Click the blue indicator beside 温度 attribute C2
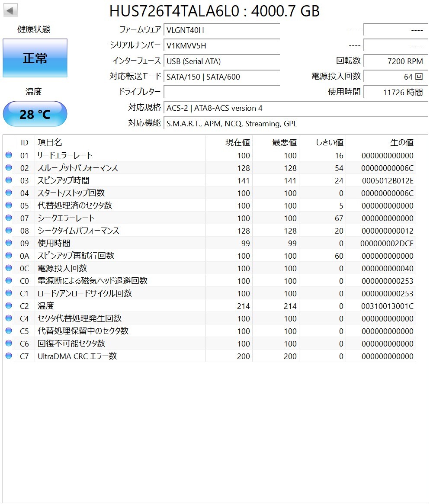Image resolution: width=430 pixels, height=504 pixels. [x=9, y=306]
